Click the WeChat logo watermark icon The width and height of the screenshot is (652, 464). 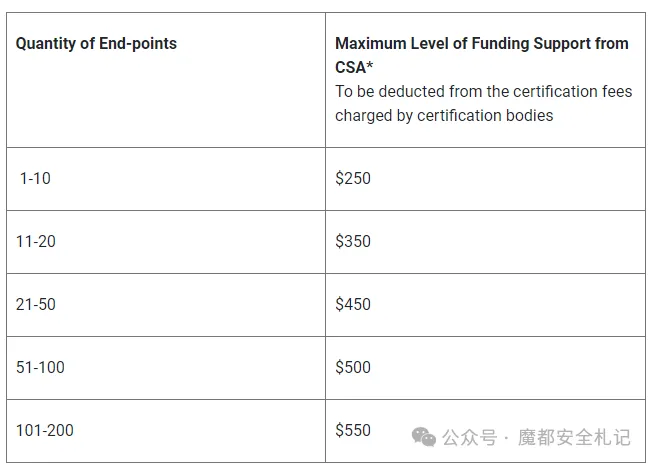423,437
